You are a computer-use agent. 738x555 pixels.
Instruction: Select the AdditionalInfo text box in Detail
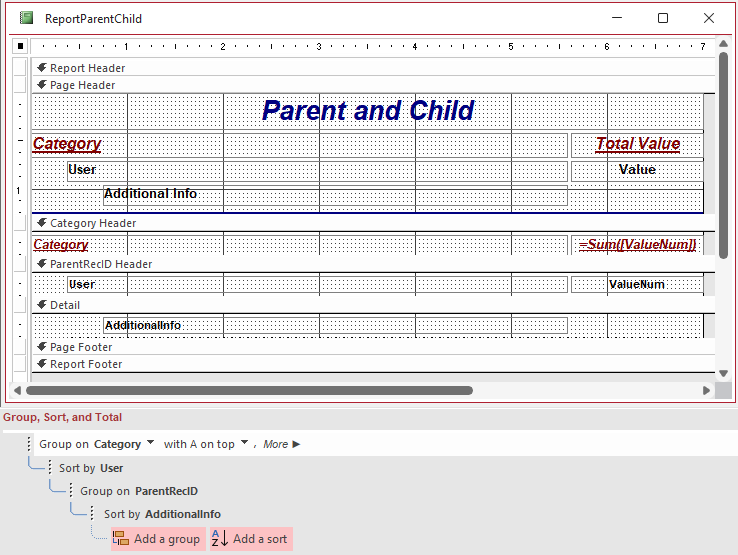tap(335, 326)
